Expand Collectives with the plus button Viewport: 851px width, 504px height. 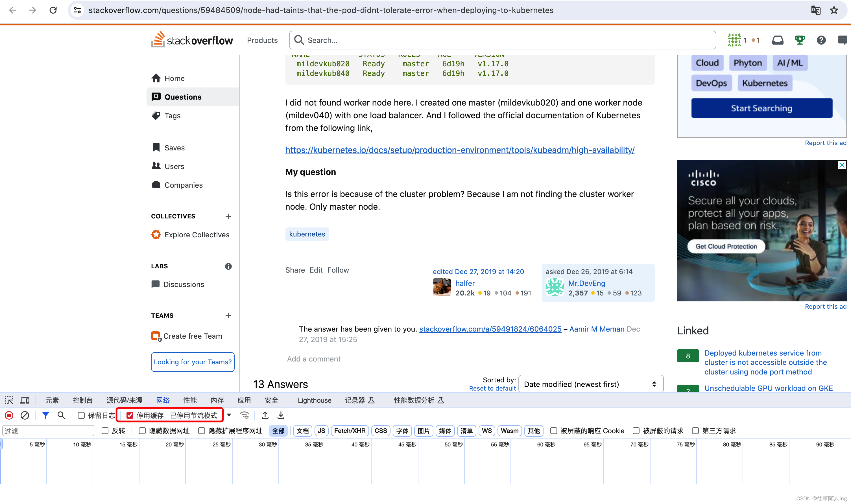228,216
